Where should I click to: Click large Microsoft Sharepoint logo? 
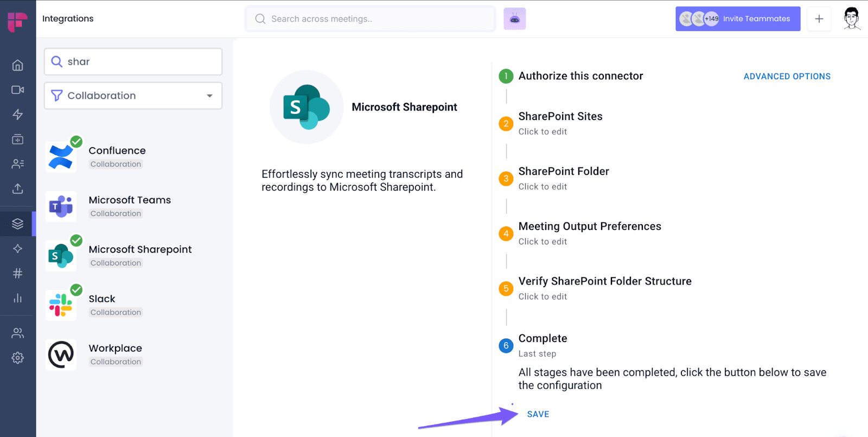coord(307,107)
